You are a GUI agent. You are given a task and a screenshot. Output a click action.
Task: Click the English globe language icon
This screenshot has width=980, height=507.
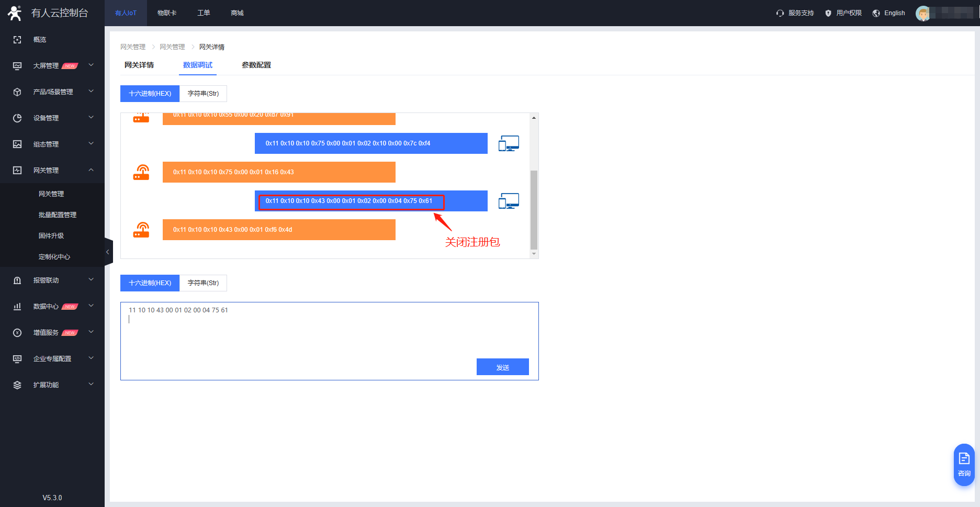(876, 13)
